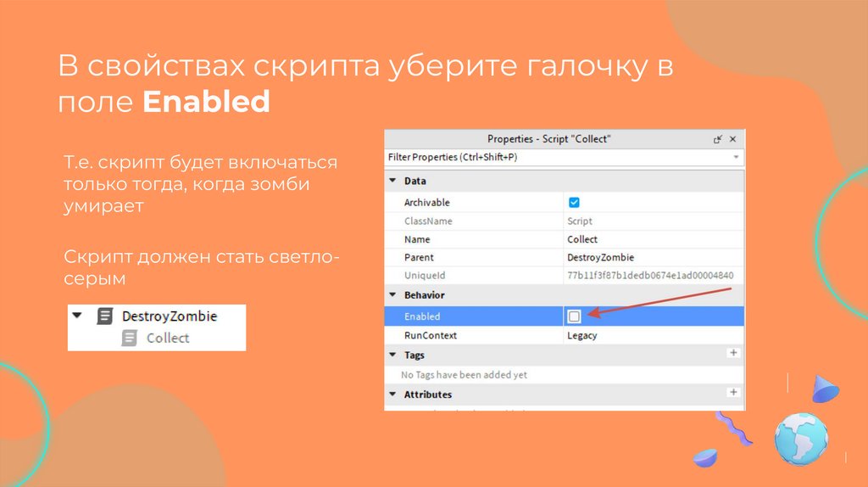The width and height of the screenshot is (868, 487).
Task: Toggle the Enabled checkbox
Action: [574, 316]
